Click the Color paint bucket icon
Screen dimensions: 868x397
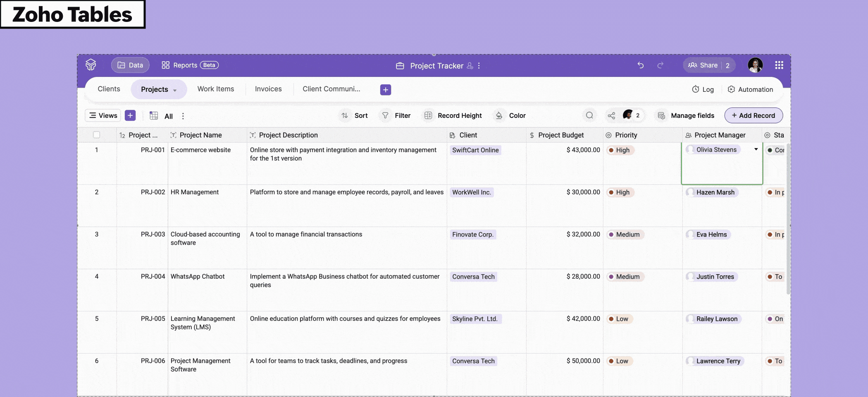click(x=499, y=115)
